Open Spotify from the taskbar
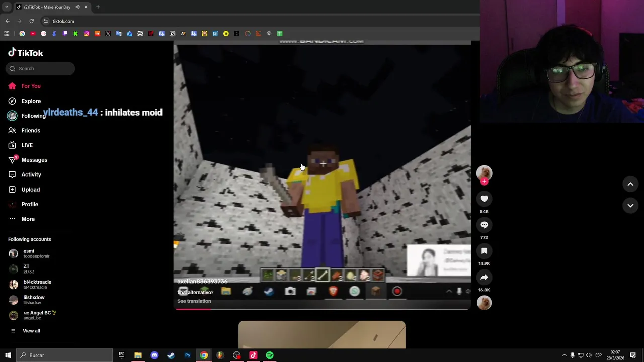The width and height of the screenshot is (644, 362). point(270,355)
